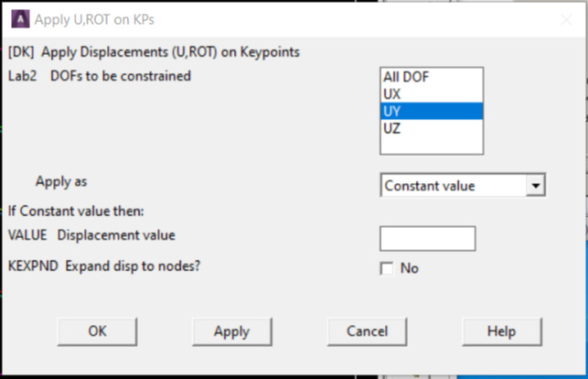588x379 pixels.
Task: Click the No label beside the checkbox
Action: 410,268
